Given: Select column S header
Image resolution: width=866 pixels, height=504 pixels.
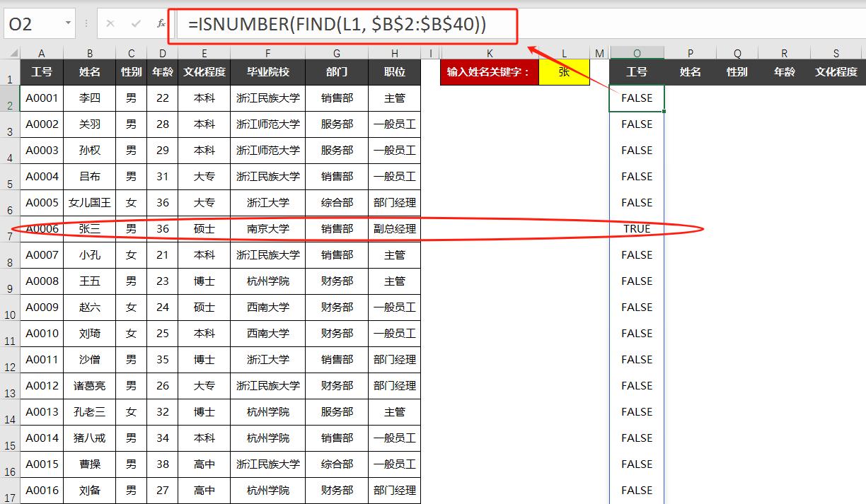Looking at the screenshot, I should click(x=836, y=53).
